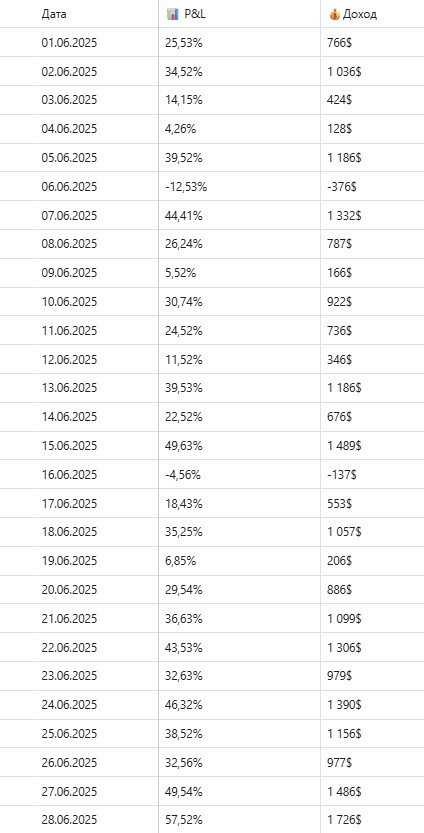Click the P&L cell showing -12,53%
This screenshot has height=833, width=424.
[186, 187]
